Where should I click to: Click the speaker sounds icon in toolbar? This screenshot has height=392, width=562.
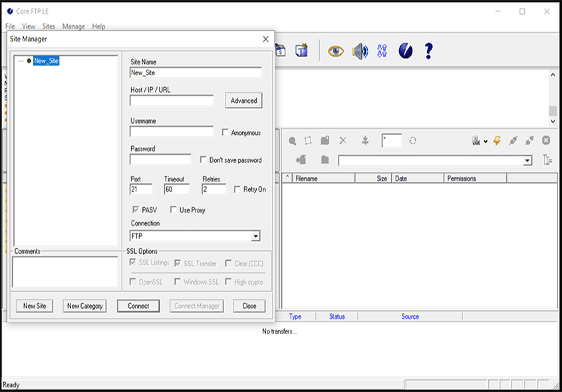pyautogui.click(x=360, y=51)
